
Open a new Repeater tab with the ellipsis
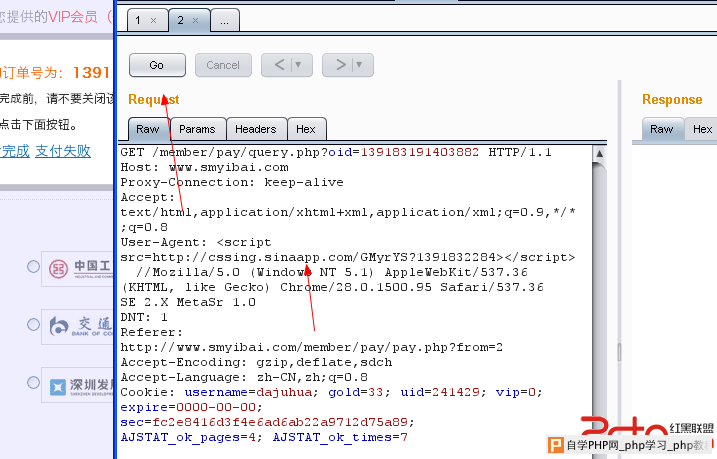[x=225, y=21]
